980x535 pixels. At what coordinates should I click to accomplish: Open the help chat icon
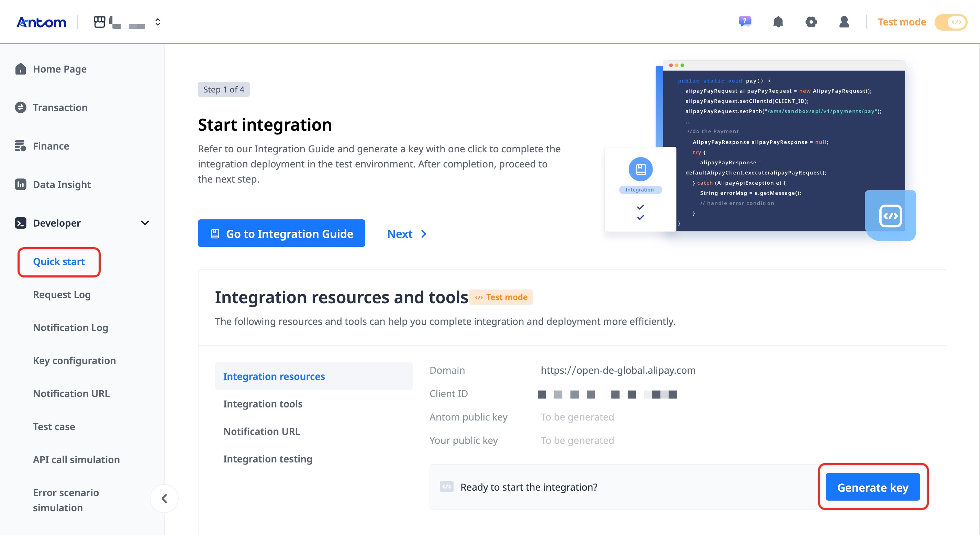tap(745, 22)
